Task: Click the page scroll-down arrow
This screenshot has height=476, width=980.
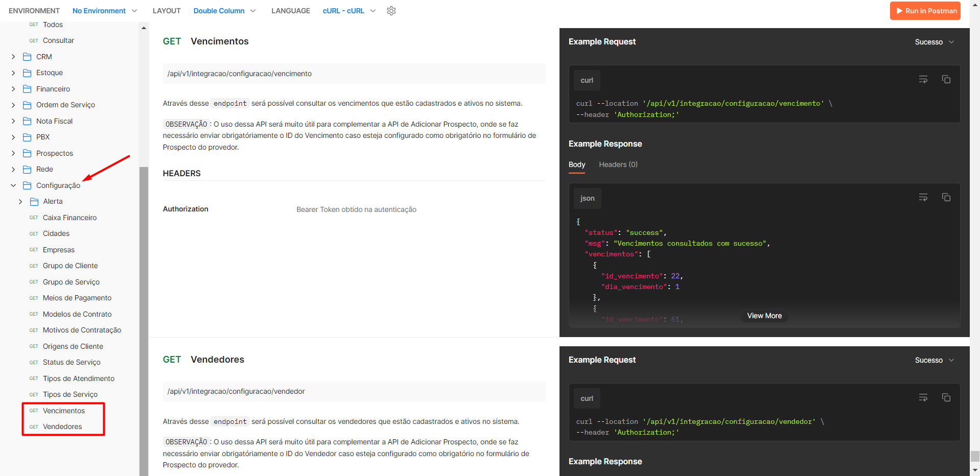Action: click(x=975, y=470)
